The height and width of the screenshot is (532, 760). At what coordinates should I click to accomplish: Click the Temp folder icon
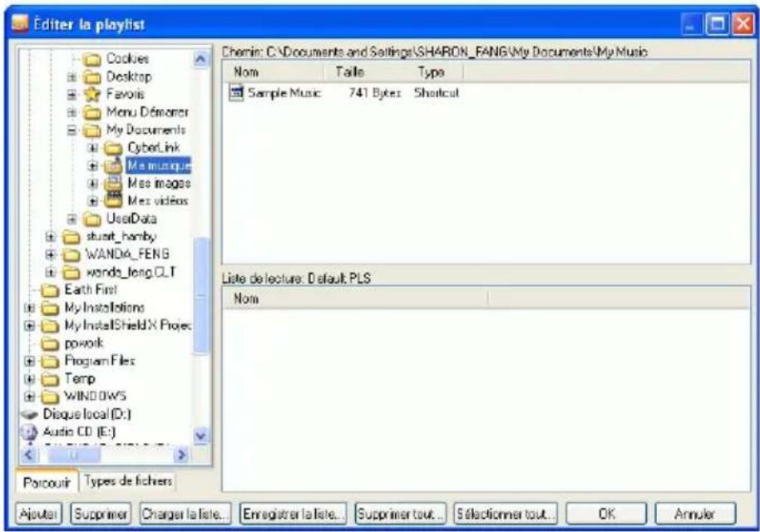[50, 379]
